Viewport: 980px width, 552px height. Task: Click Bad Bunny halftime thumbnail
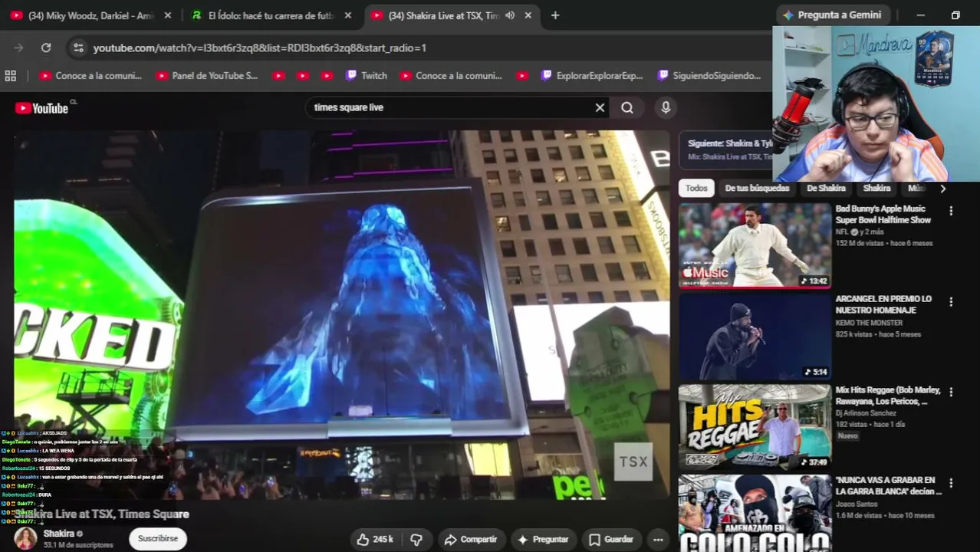pos(755,245)
